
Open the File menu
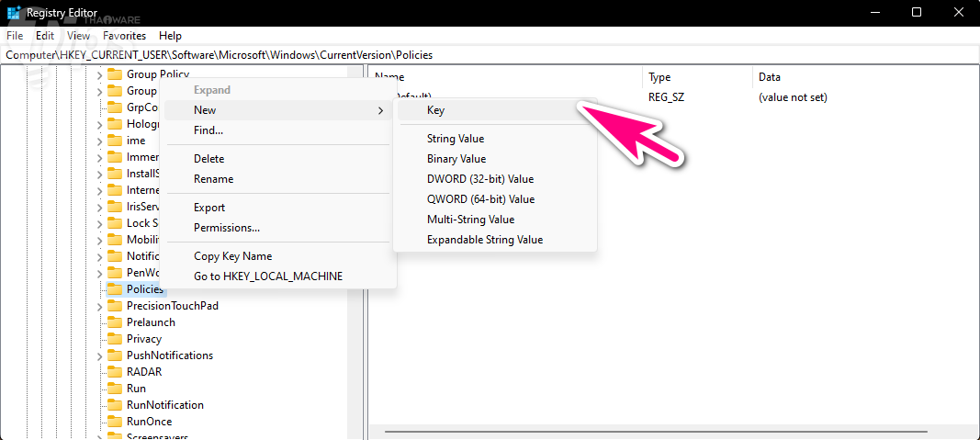15,36
